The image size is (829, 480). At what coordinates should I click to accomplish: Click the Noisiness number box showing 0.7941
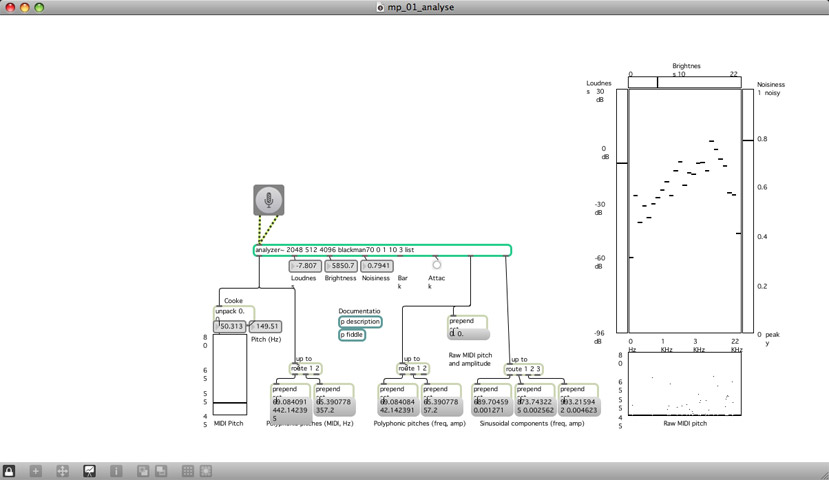(x=376, y=266)
